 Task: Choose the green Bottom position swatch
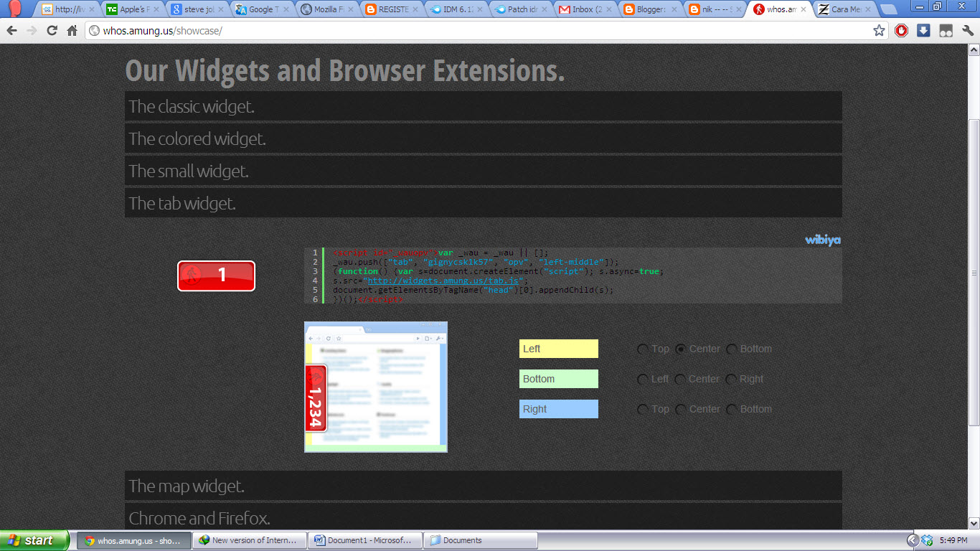(558, 379)
